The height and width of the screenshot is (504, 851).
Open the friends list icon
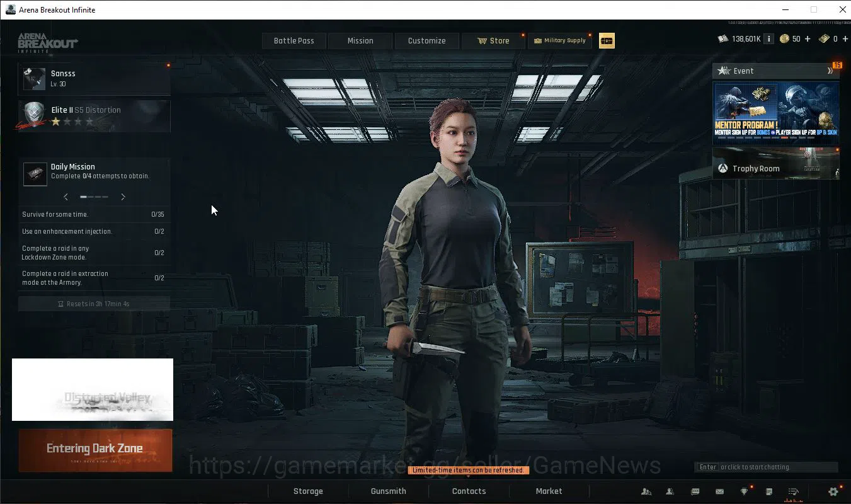[670, 491]
